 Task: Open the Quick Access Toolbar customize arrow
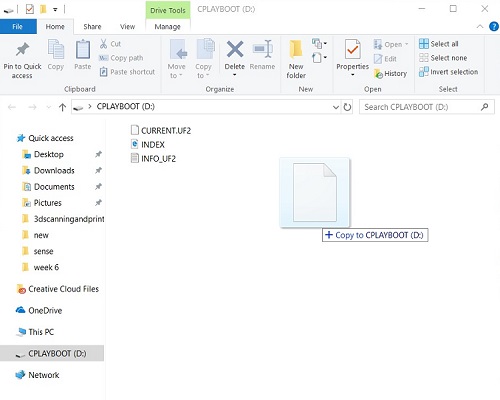[x=55, y=9]
